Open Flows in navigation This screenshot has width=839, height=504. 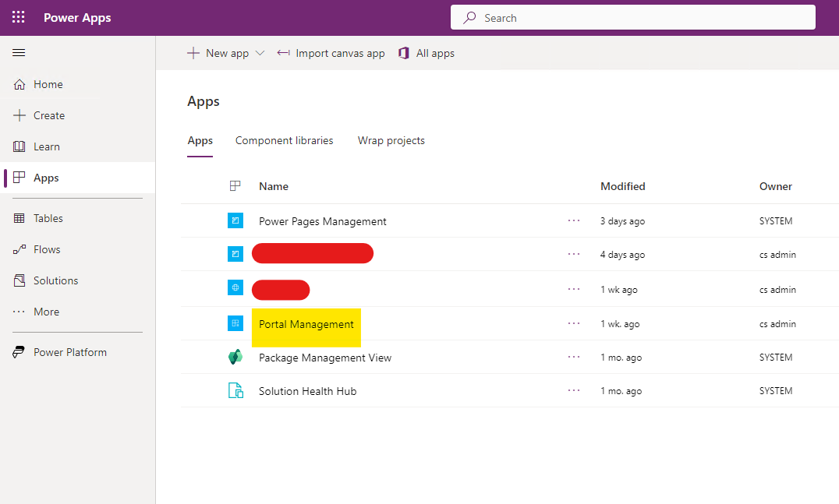coord(47,249)
